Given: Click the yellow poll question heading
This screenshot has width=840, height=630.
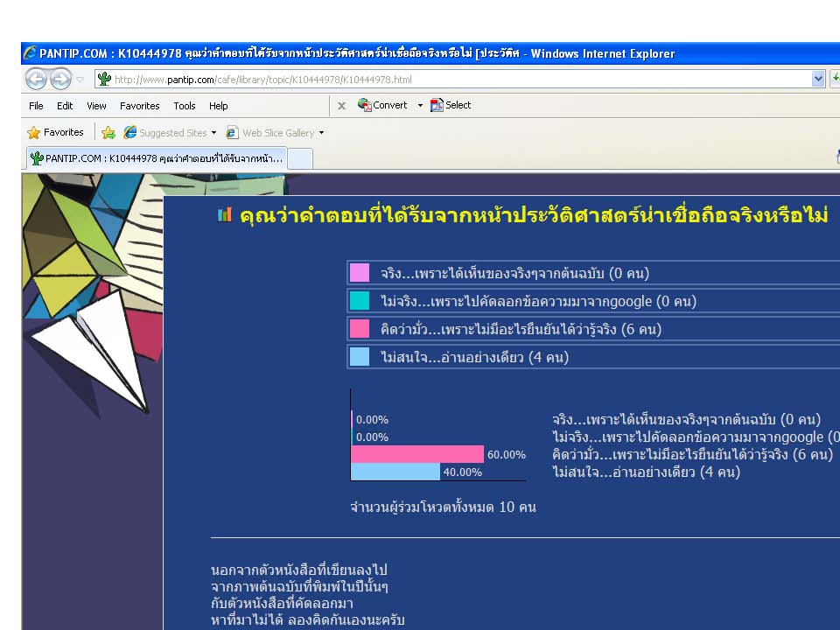Looking at the screenshot, I should pos(534,215).
